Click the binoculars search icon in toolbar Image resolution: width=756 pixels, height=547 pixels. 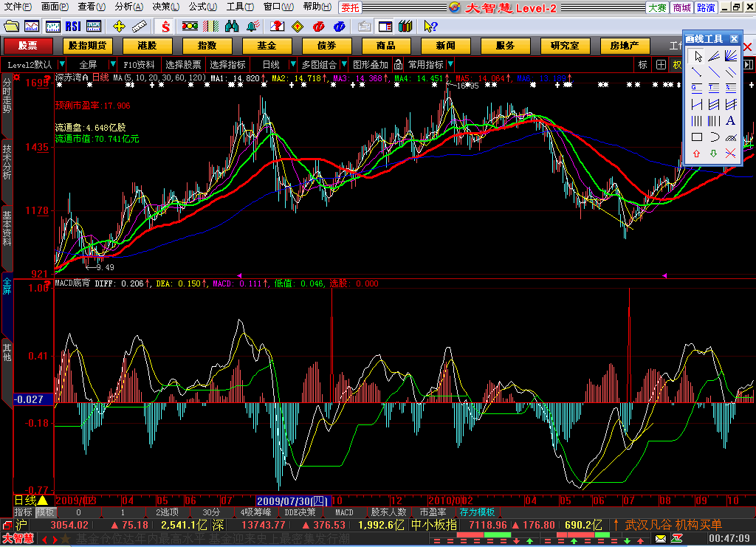tap(230, 27)
